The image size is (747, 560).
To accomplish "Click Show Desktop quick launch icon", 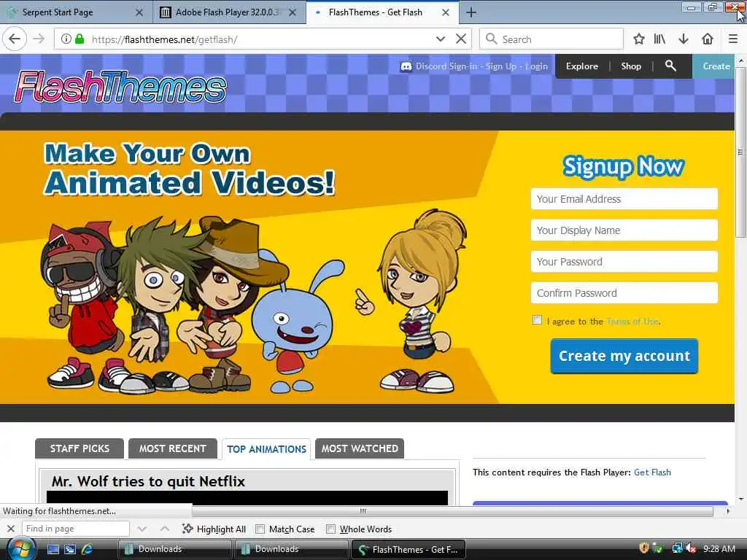I will [x=53, y=549].
